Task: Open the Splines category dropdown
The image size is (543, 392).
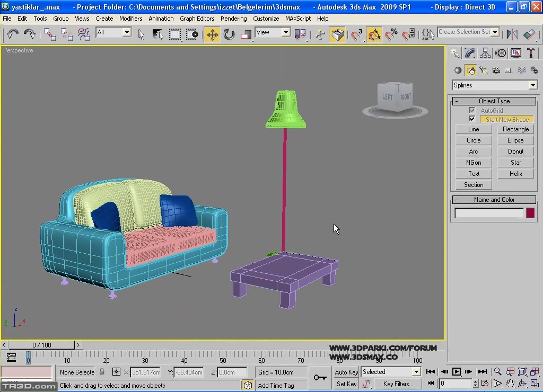Action: 494,85
